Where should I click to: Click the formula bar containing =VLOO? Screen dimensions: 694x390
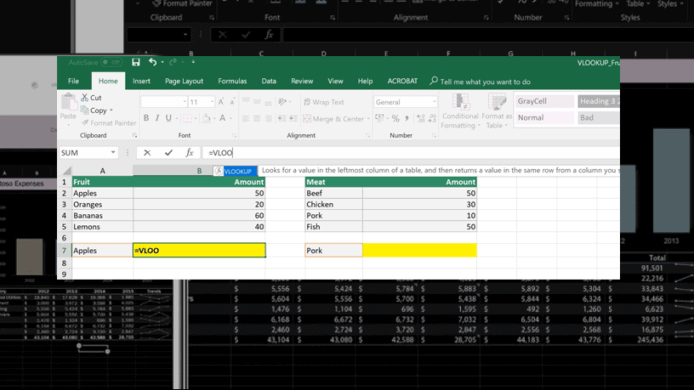pyautogui.click(x=411, y=153)
